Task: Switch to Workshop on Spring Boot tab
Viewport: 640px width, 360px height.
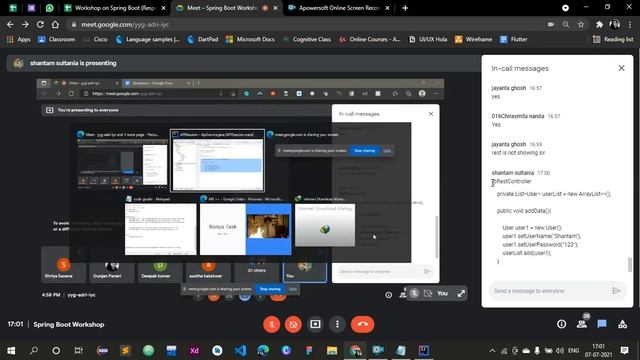Action: tap(115, 8)
